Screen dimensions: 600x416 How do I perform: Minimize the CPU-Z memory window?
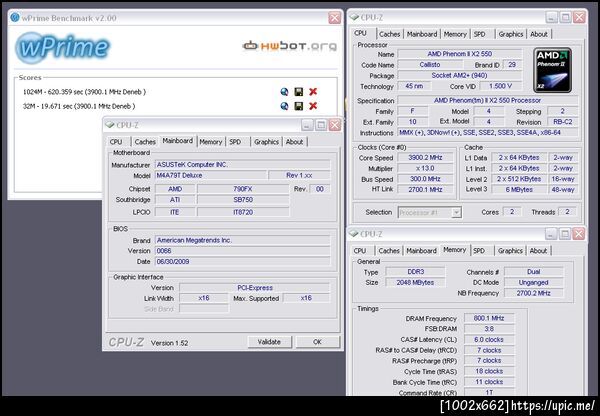pyautogui.click(x=551, y=233)
